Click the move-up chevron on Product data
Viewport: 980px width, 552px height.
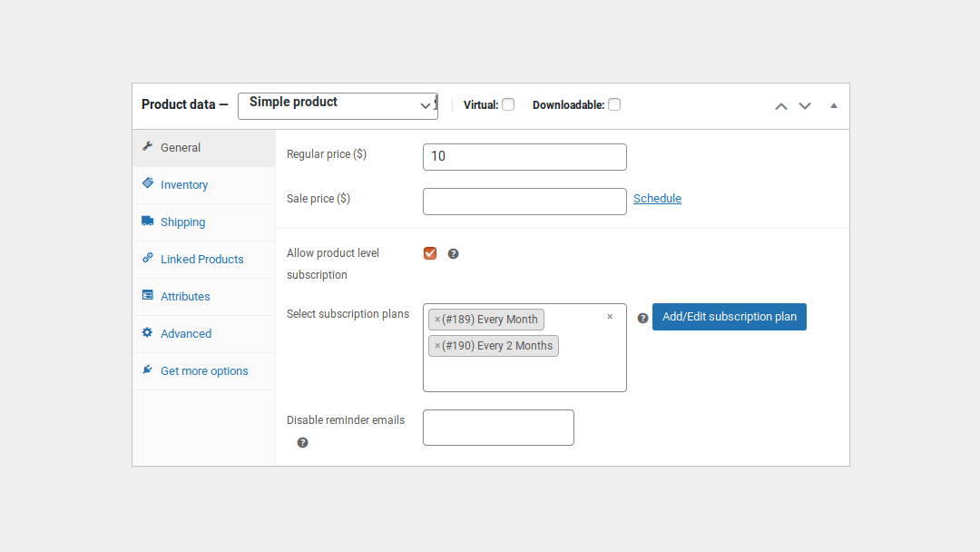tap(780, 106)
